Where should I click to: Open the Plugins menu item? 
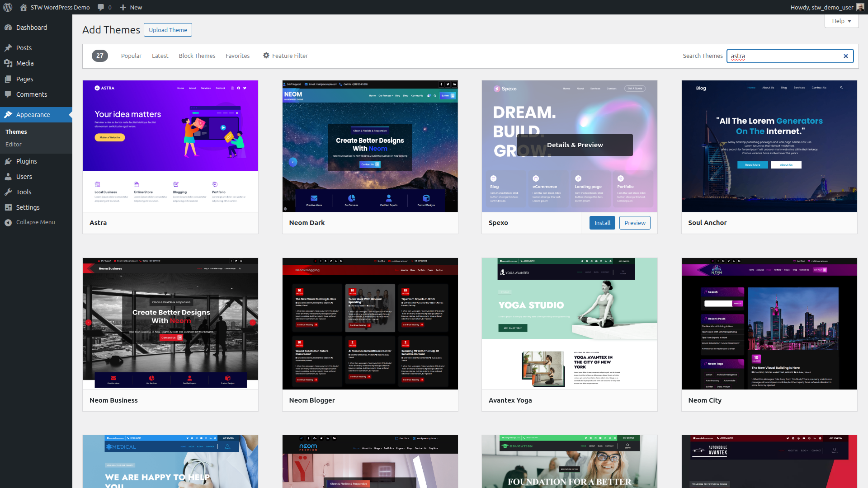36,161
